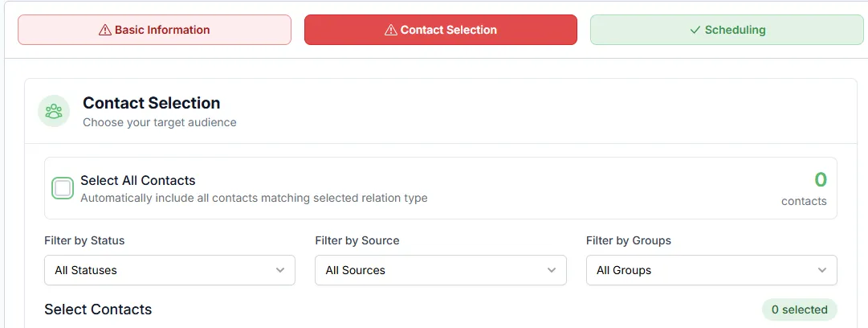This screenshot has height=328, width=868.
Task: Open the Filter by Status dropdown
Action: [169, 270]
